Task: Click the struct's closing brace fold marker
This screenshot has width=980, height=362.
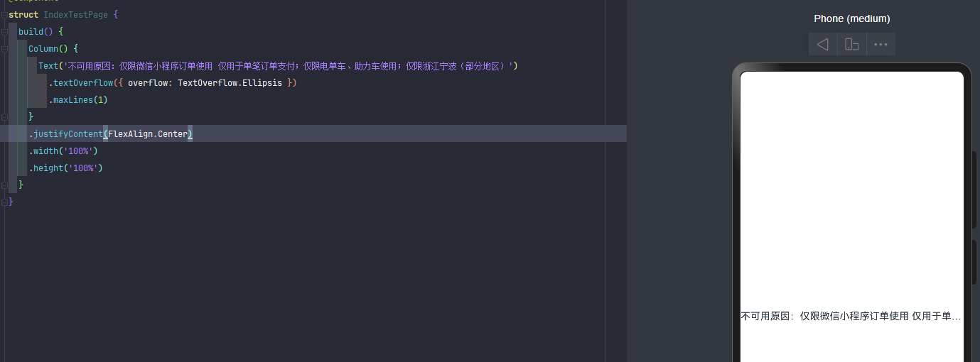Action: coord(4,202)
